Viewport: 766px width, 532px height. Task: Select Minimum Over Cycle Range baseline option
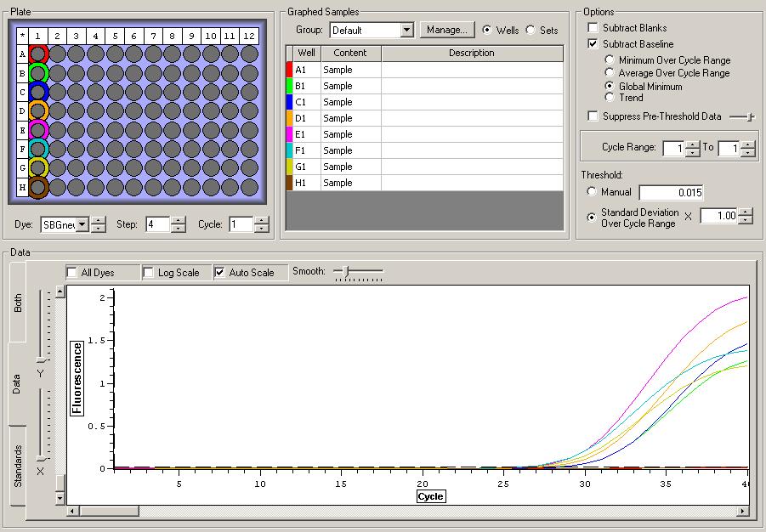610,60
